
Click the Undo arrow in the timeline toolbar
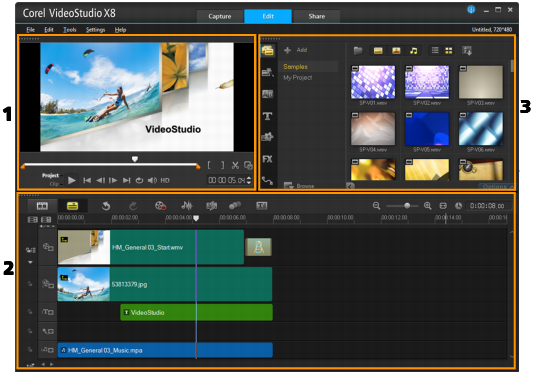tap(106, 206)
